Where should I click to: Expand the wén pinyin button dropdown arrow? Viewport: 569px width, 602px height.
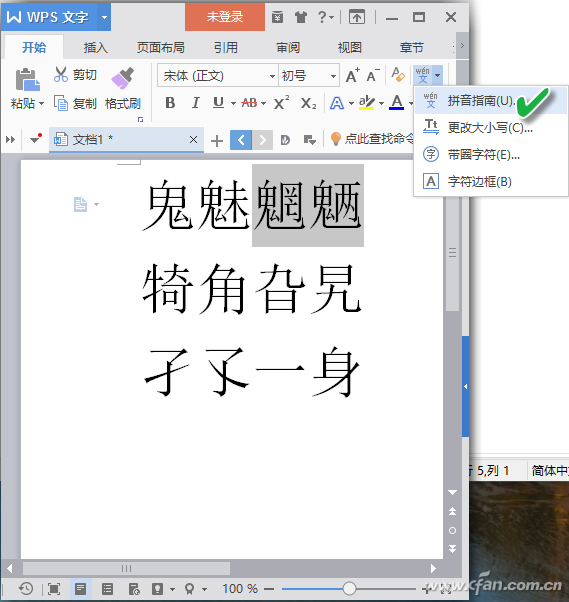437,75
